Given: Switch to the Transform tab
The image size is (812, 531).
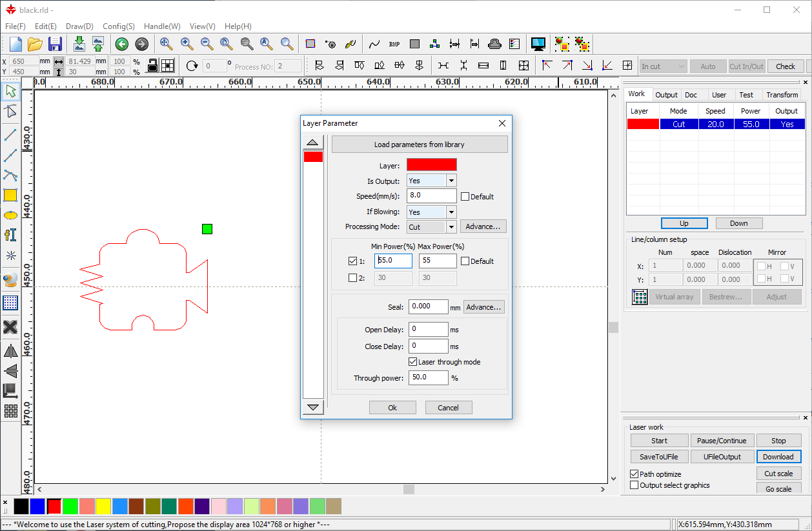Looking at the screenshot, I should (782, 95).
